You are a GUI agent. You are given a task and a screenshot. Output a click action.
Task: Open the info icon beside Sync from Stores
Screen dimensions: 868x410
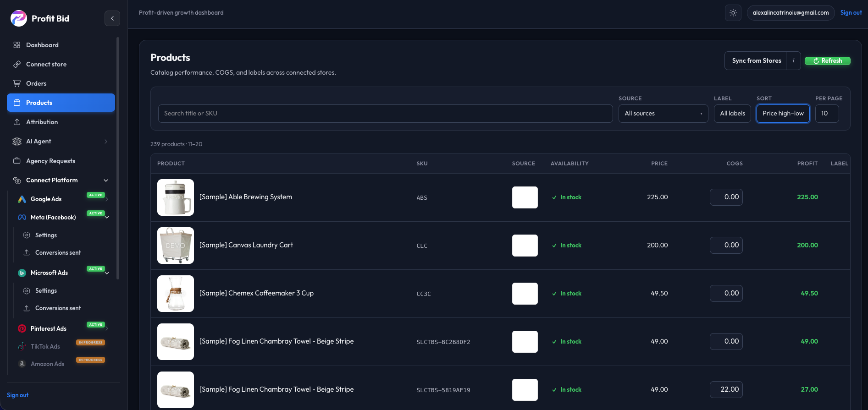793,60
